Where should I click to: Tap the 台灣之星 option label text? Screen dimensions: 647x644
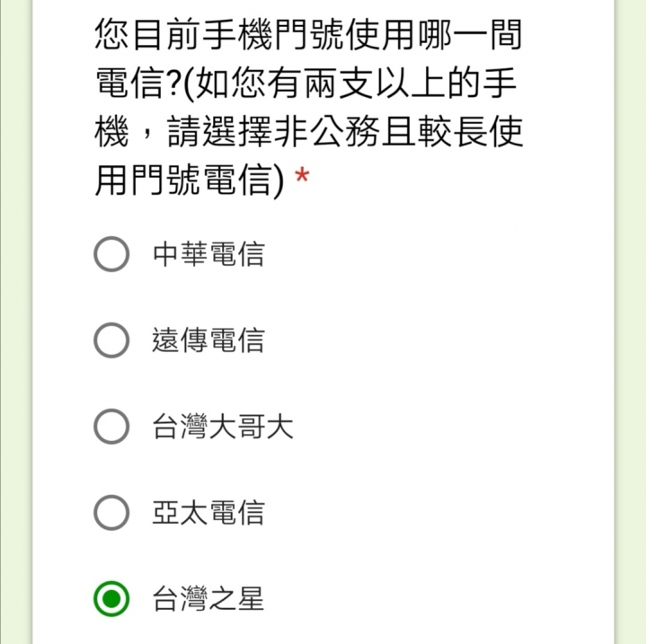[208, 599]
